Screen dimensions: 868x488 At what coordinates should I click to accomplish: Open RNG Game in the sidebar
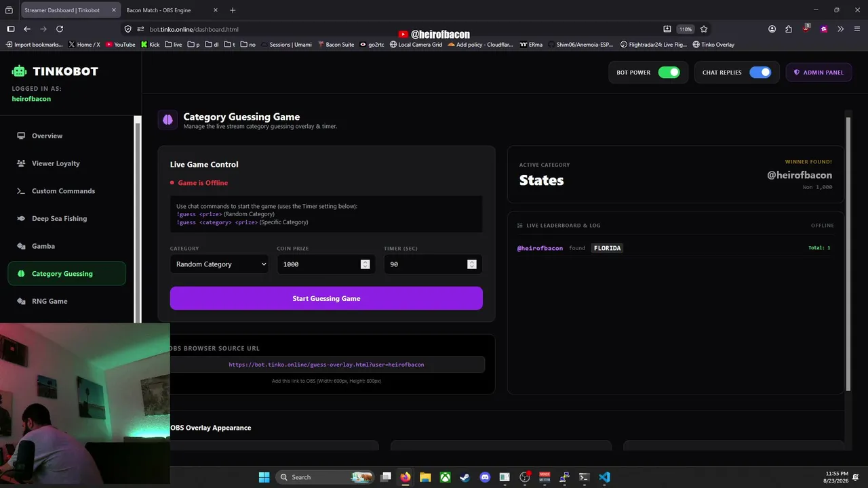[67, 301]
